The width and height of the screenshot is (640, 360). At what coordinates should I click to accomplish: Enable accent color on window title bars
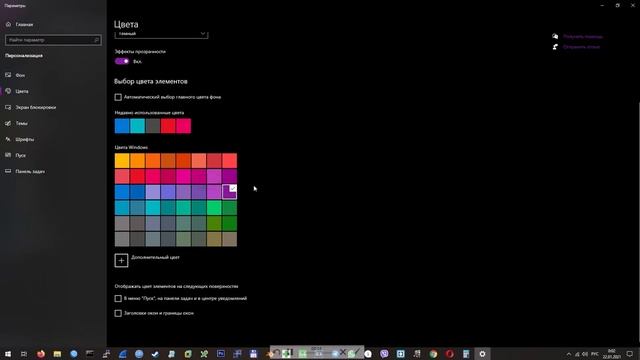coord(118,313)
